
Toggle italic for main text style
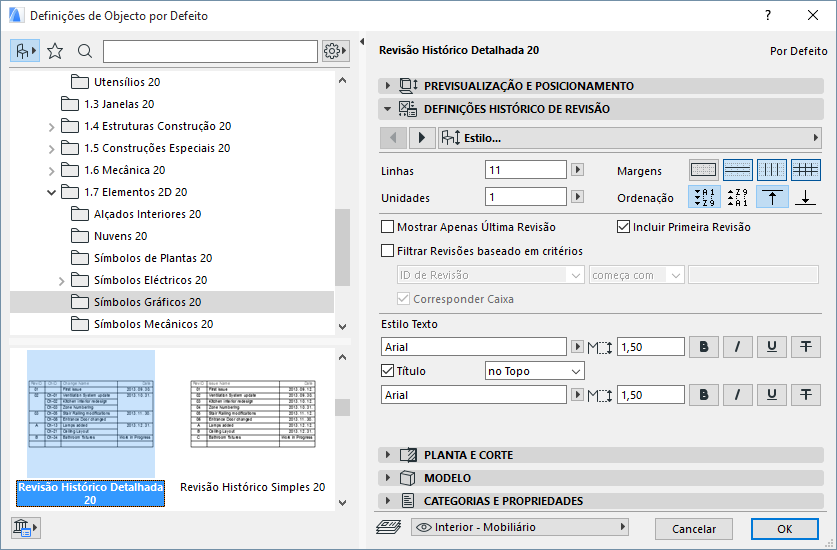tap(738, 347)
